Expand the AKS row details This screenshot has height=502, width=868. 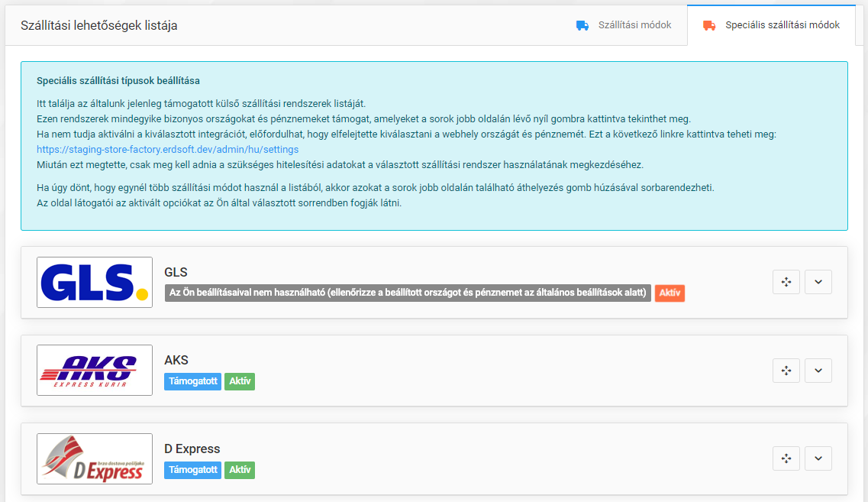click(818, 370)
